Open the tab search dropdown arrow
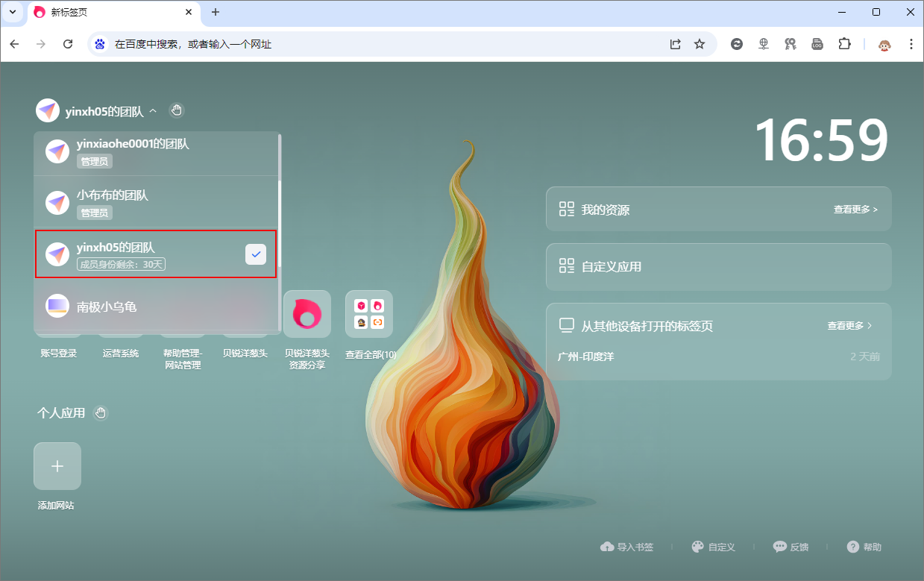This screenshot has width=924, height=581. coord(13,12)
